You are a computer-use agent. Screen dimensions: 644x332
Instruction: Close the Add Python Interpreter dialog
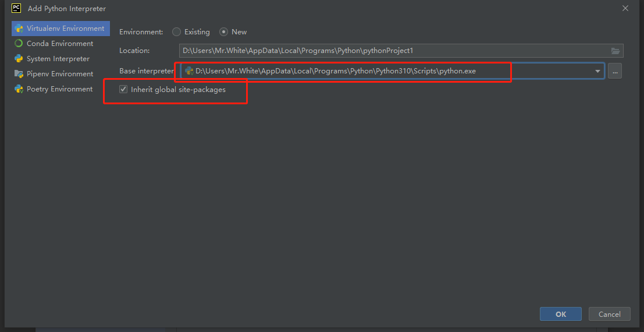pyautogui.click(x=625, y=8)
